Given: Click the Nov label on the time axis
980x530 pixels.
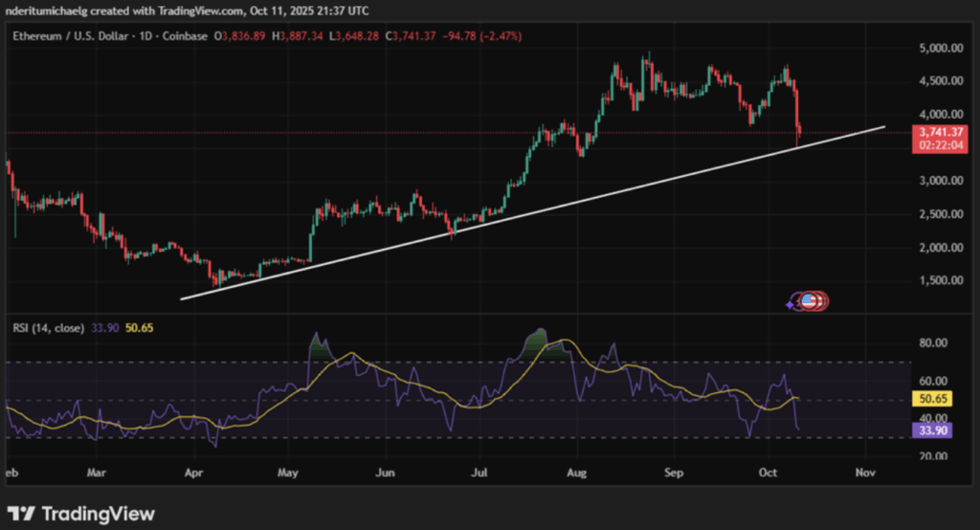Looking at the screenshot, I should (x=865, y=472).
